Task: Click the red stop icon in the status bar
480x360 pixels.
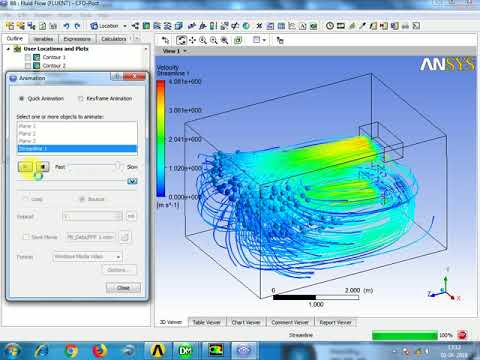Action: click(x=462, y=334)
